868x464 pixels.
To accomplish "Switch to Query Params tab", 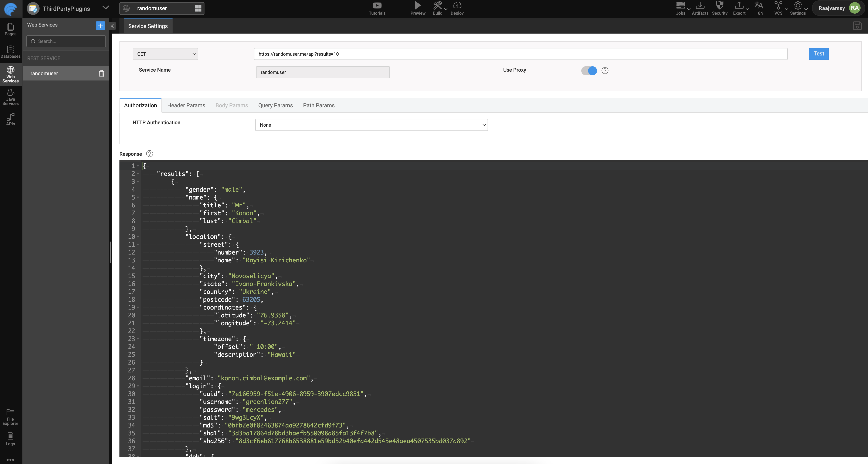I will [275, 105].
